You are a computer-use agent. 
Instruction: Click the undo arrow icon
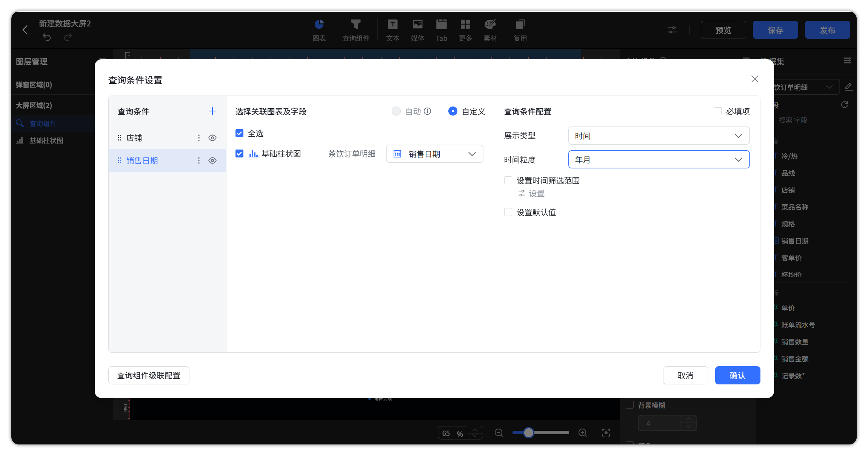pos(47,37)
